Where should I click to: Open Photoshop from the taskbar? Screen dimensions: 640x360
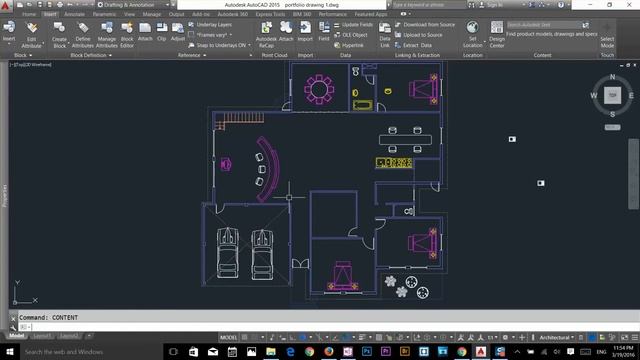(x=367, y=351)
